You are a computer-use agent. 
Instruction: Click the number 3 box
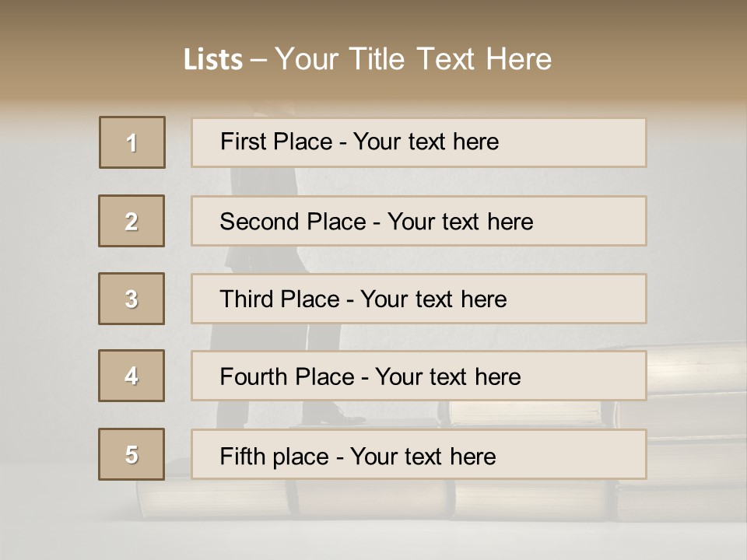[132, 299]
